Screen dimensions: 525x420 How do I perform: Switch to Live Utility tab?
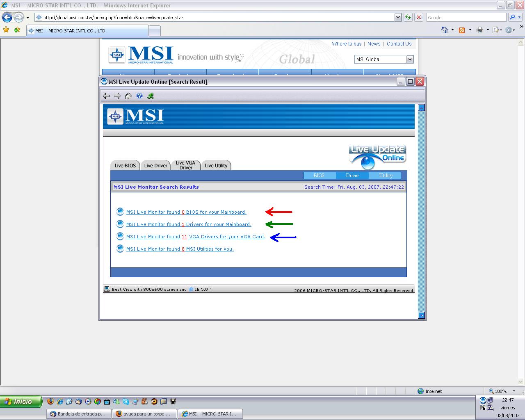[x=216, y=165]
